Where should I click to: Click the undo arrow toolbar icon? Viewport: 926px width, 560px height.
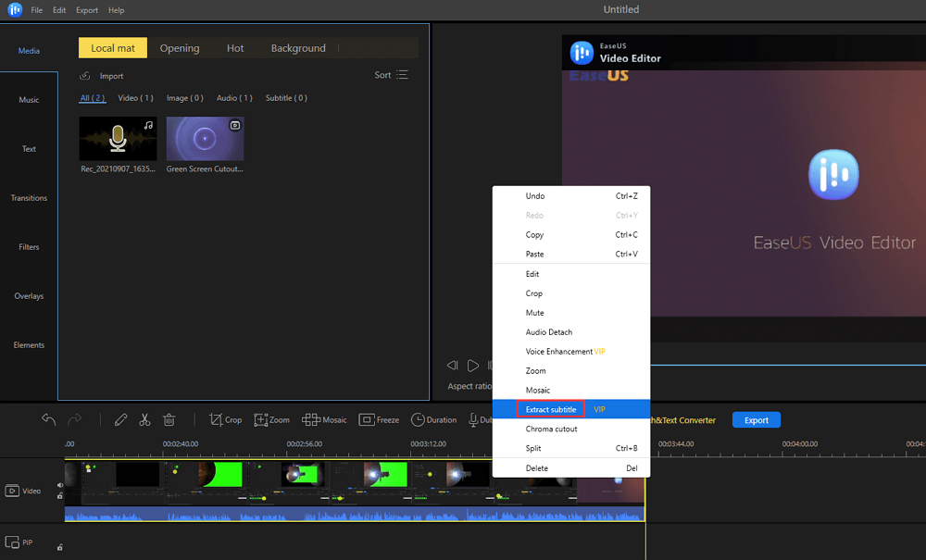[x=48, y=419]
